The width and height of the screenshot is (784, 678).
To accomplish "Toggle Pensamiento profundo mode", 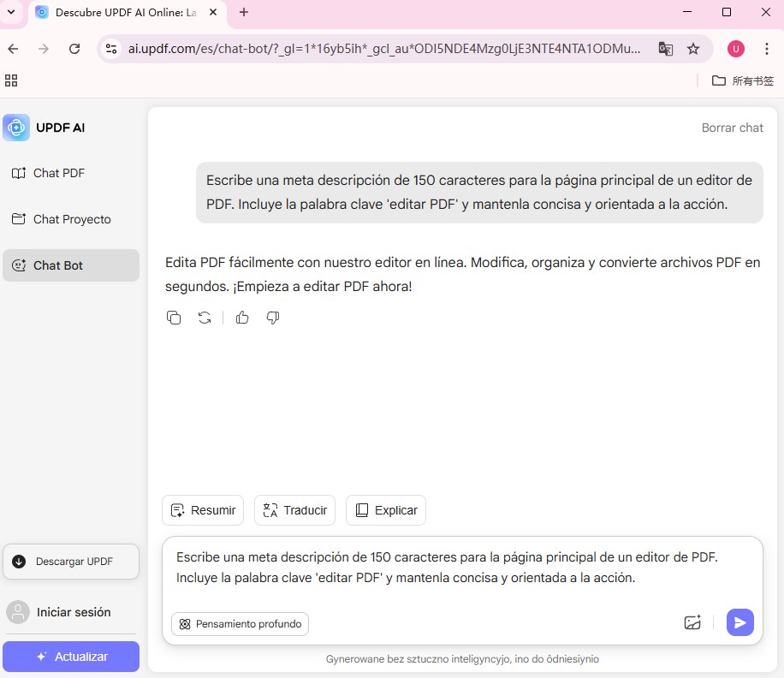I will click(240, 624).
